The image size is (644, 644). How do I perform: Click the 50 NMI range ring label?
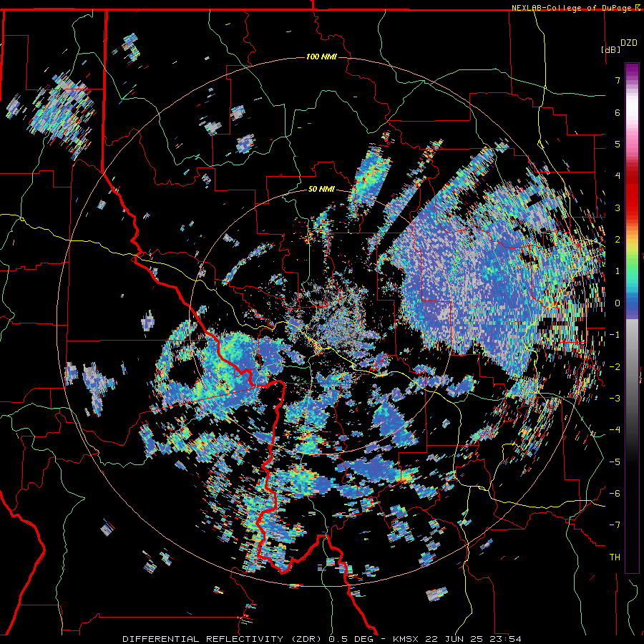(321, 189)
